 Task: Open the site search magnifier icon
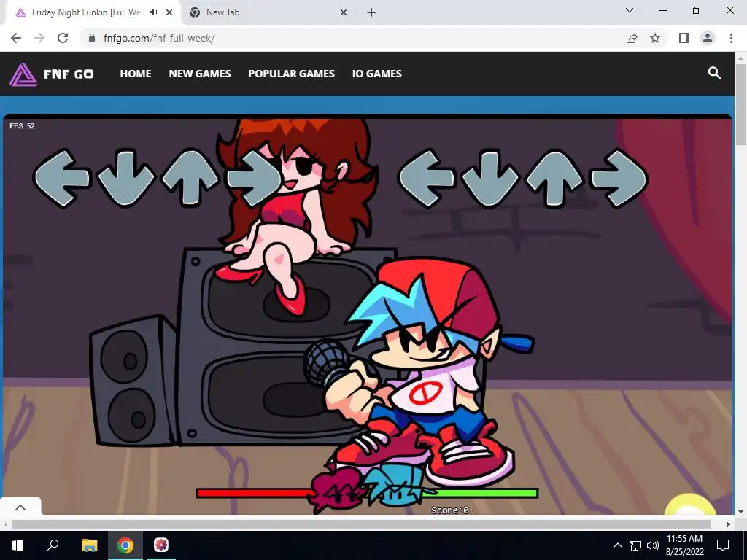714,73
